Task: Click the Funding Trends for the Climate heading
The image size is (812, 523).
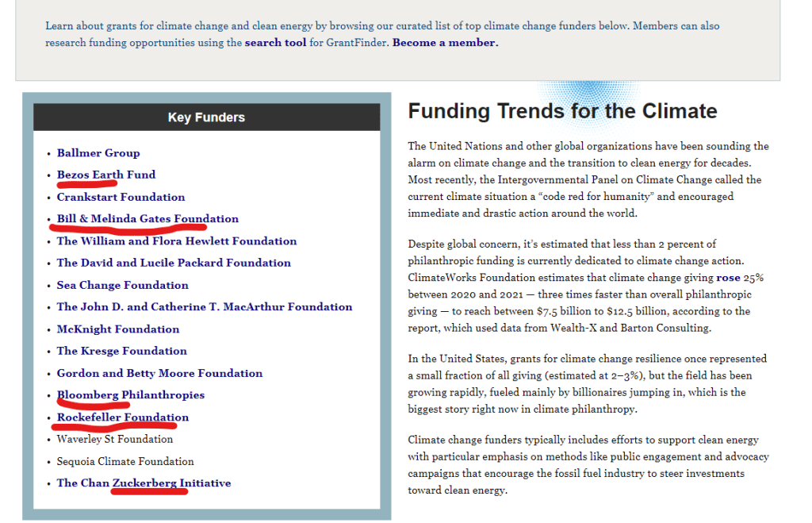Action: (562, 111)
